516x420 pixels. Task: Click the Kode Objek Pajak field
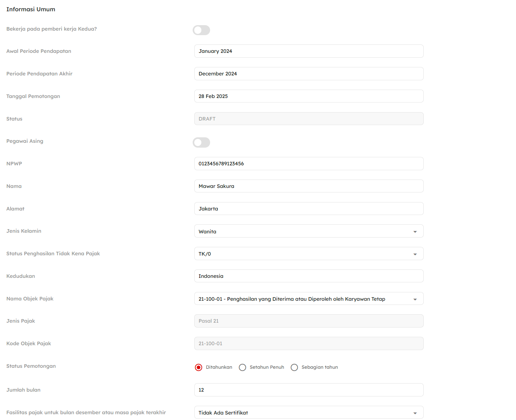309,344
